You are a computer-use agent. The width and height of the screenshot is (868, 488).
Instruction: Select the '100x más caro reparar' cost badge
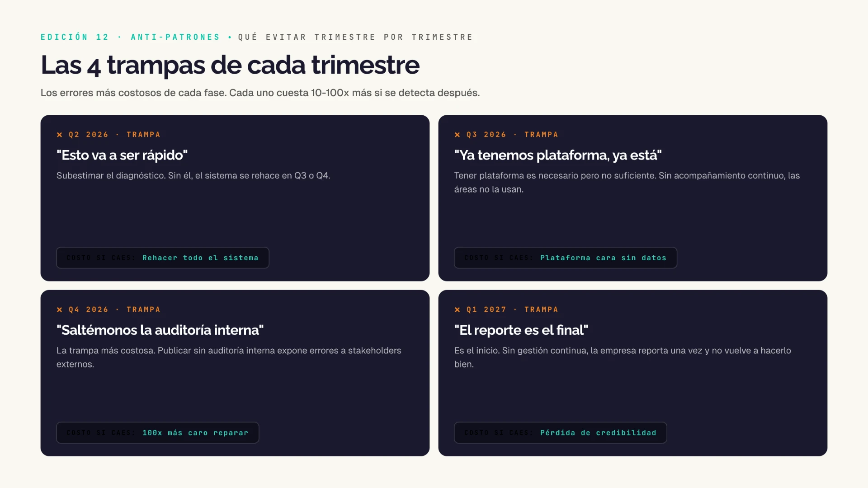pyautogui.click(x=158, y=432)
